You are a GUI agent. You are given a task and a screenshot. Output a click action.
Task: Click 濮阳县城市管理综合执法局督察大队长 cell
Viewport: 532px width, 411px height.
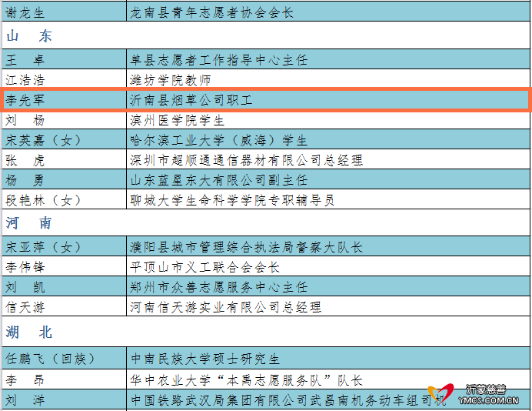(328, 247)
